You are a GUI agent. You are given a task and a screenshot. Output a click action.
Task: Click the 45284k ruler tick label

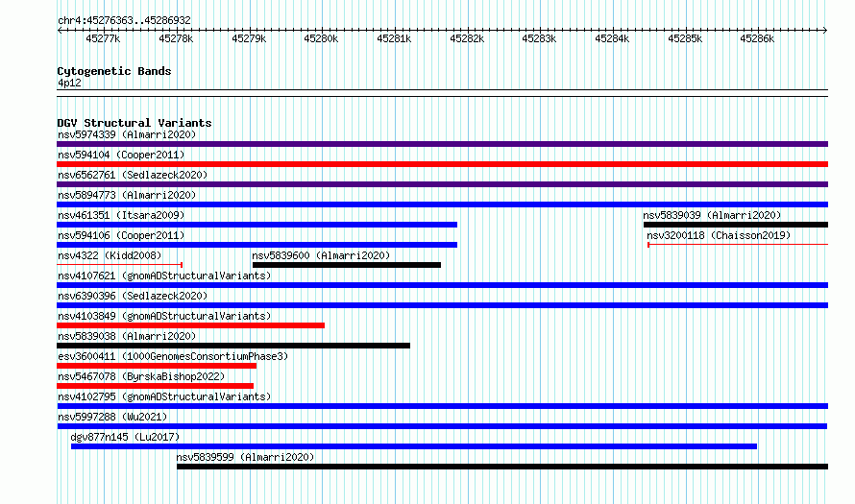pyautogui.click(x=612, y=38)
